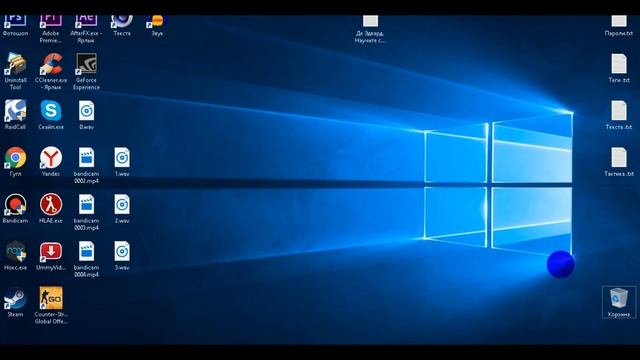This screenshot has width=640, height=360.
Task: Select the Пароли.txt text file
Action: [x=619, y=25]
